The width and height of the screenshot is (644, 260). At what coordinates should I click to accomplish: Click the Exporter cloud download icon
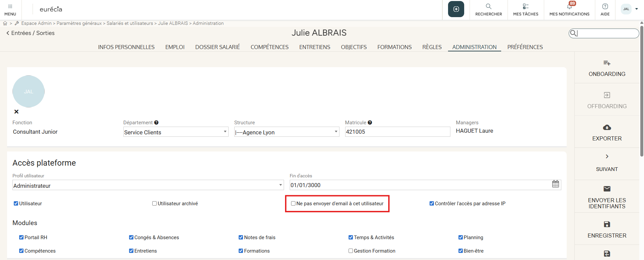(607, 128)
